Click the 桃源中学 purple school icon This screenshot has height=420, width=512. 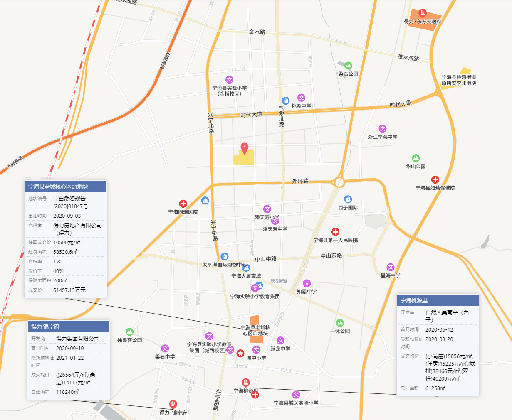pyautogui.click(x=301, y=98)
